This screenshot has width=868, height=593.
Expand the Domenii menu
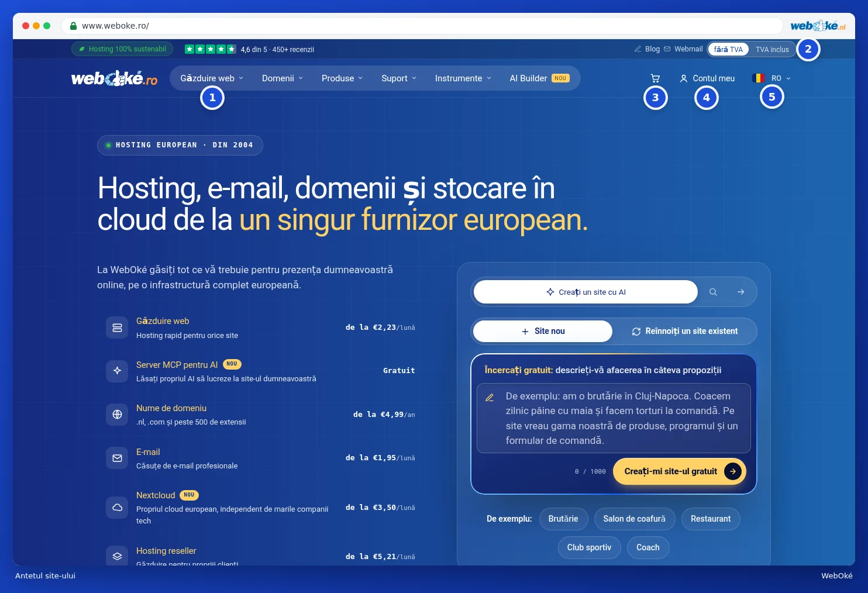click(x=283, y=78)
